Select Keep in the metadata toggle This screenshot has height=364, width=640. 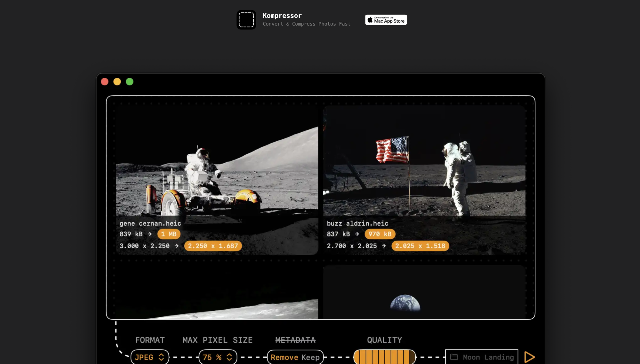pos(311,357)
